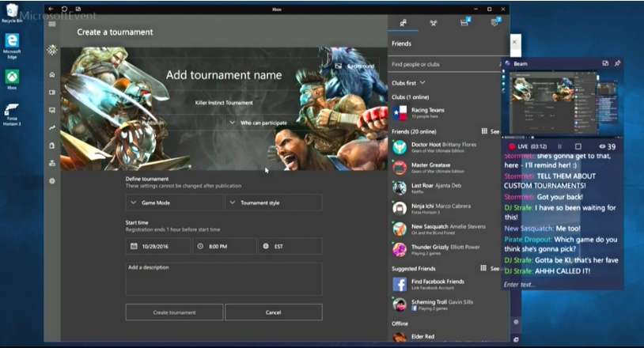Open the Tournament style dropdown
This screenshot has width=644, height=348.
pyautogui.click(x=273, y=202)
